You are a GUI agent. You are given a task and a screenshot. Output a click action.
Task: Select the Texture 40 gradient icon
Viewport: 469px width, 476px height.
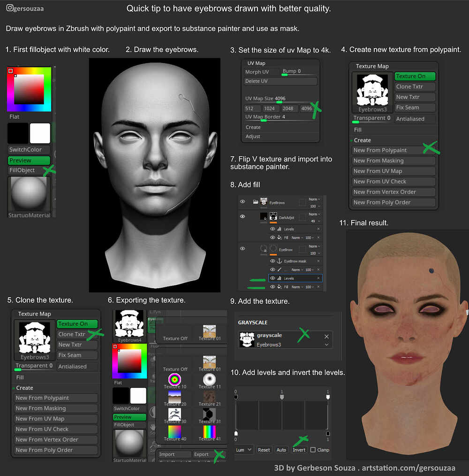[x=174, y=431]
